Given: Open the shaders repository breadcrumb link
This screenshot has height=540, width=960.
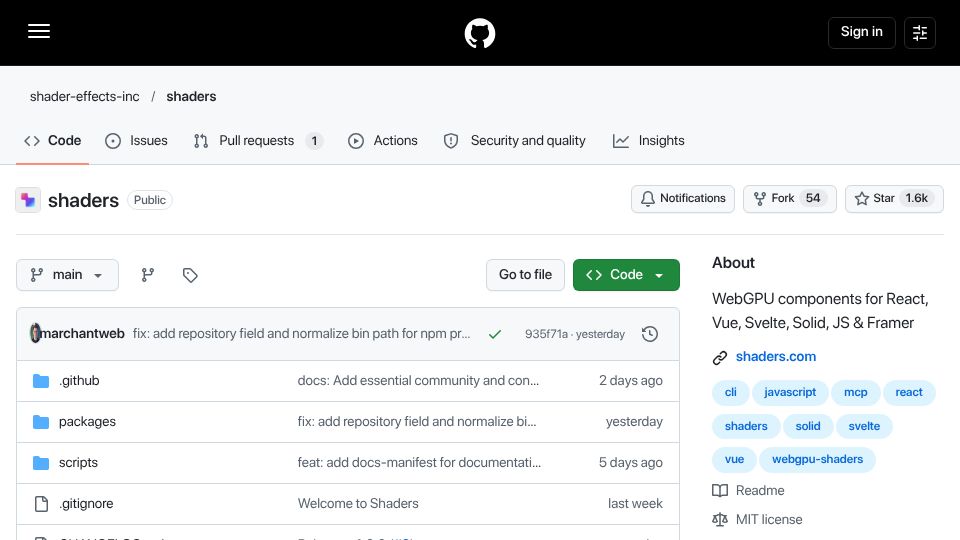Looking at the screenshot, I should click(191, 97).
